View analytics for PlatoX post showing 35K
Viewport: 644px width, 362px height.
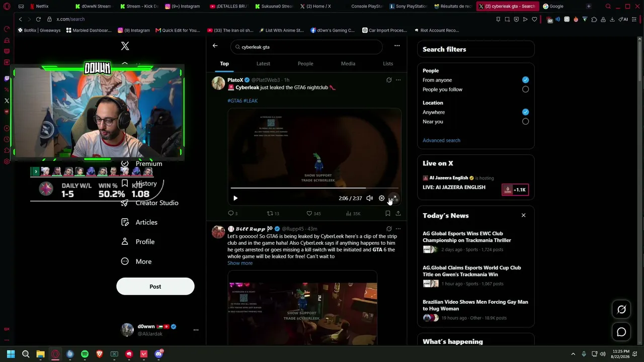tap(353, 213)
